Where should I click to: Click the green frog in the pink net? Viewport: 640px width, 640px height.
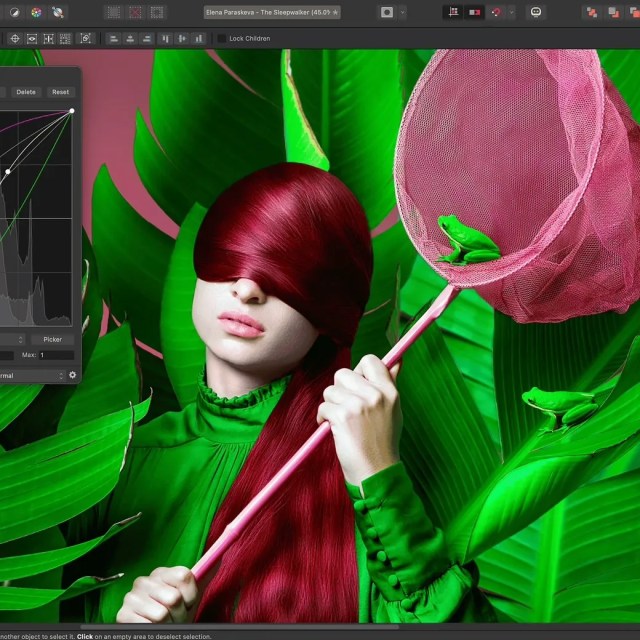(468, 241)
